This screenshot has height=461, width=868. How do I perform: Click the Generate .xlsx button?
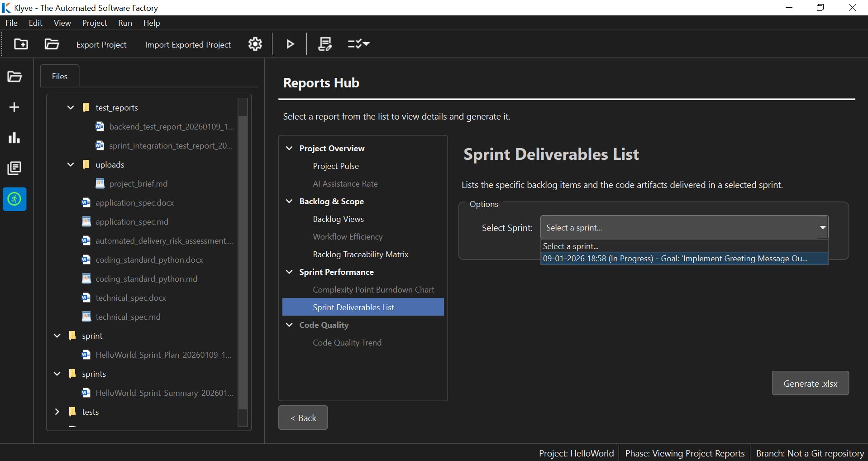click(810, 384)
